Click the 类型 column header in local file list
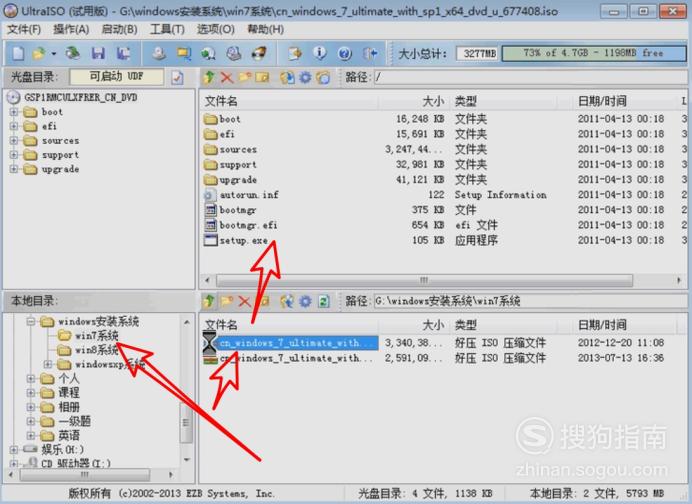The width and height of the screenshot is (692, 504). [504, 325]
